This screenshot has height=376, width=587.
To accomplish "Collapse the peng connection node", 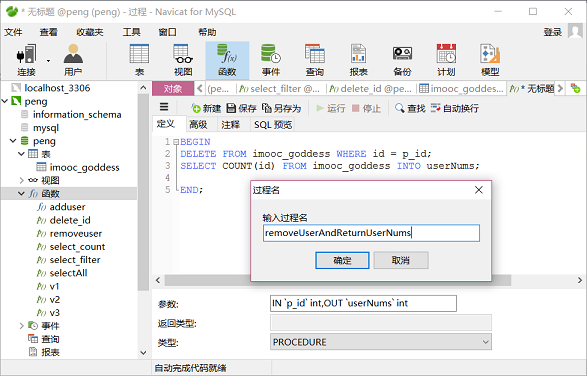I will [x=5, y=101].
